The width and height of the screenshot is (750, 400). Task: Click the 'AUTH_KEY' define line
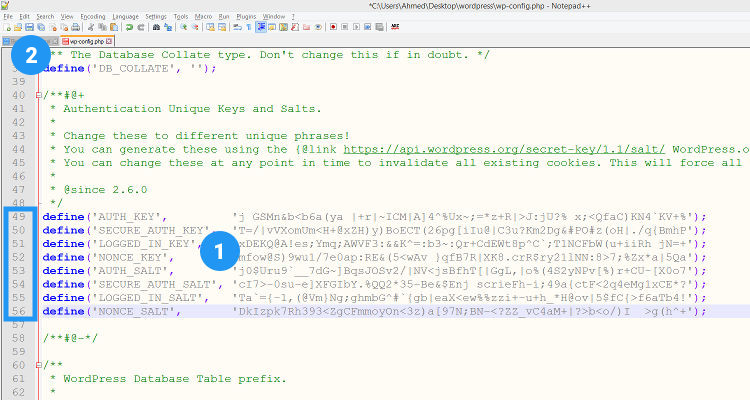click(x=374, y=217)
